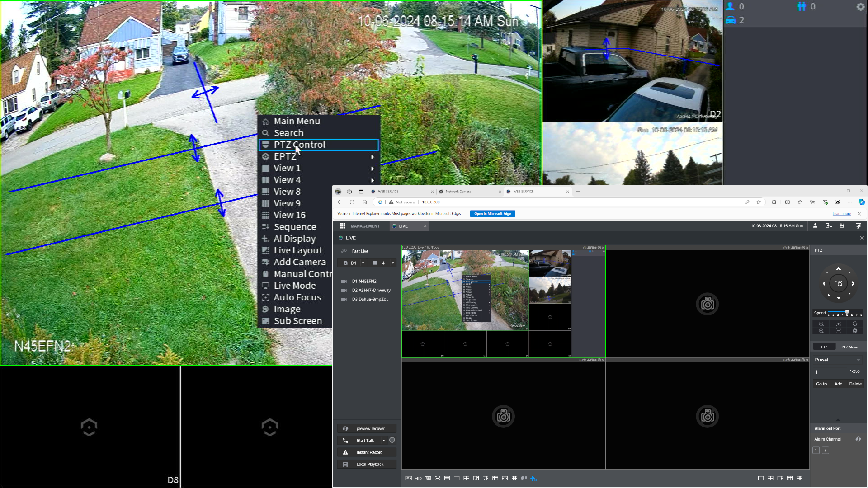Expand the View 1 submenu arrow

click(373, 169)
